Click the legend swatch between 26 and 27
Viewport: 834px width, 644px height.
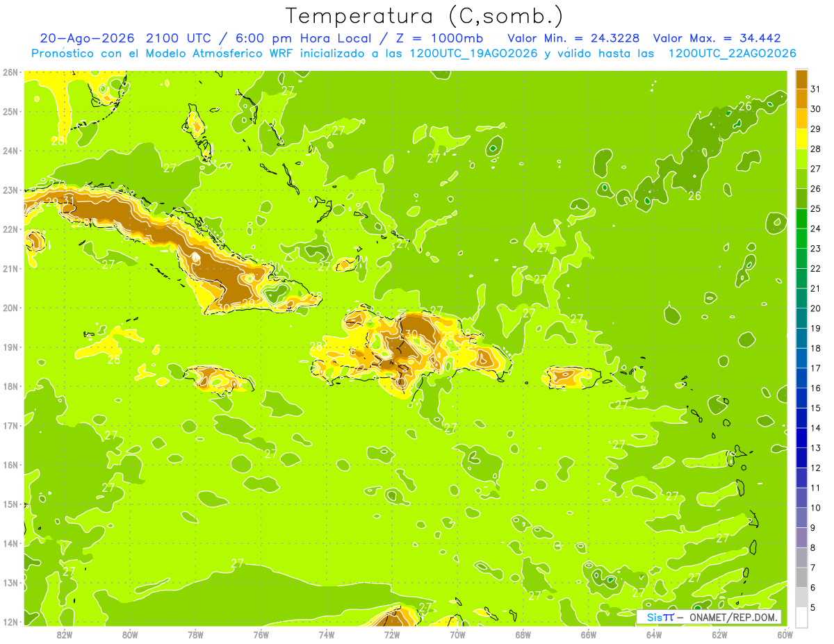click(x=801, y=179)
